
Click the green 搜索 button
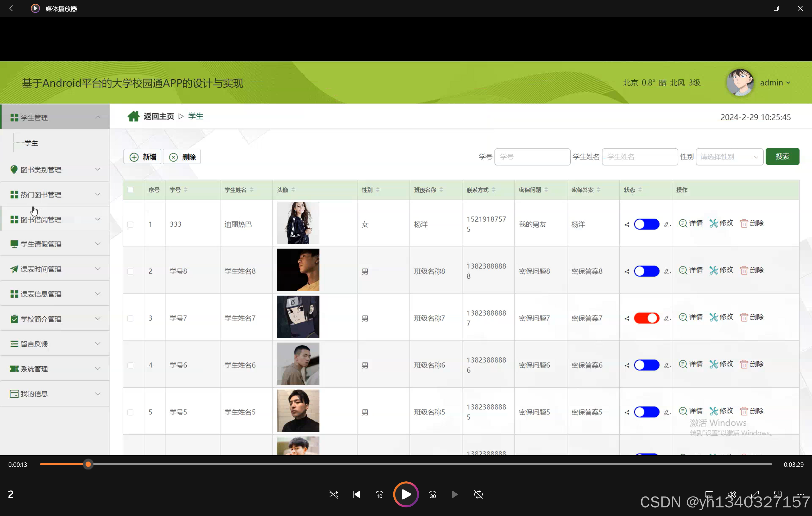(782, 156)
